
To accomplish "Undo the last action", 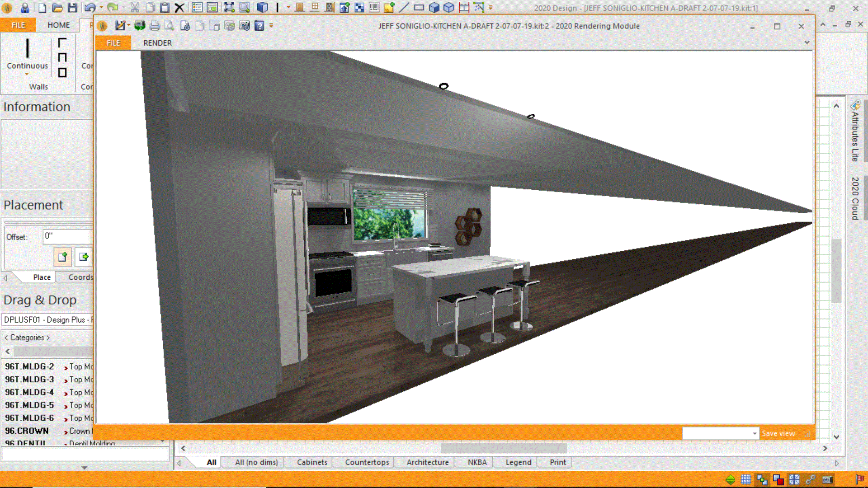I will pyautogui.click(x=90, y=8).
